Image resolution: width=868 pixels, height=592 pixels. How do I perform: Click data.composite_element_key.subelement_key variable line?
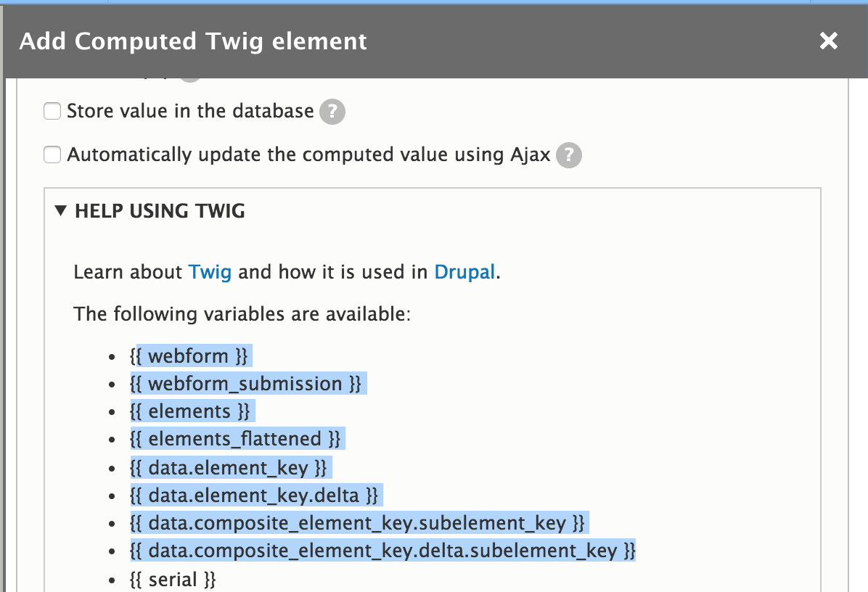(357, 523)
